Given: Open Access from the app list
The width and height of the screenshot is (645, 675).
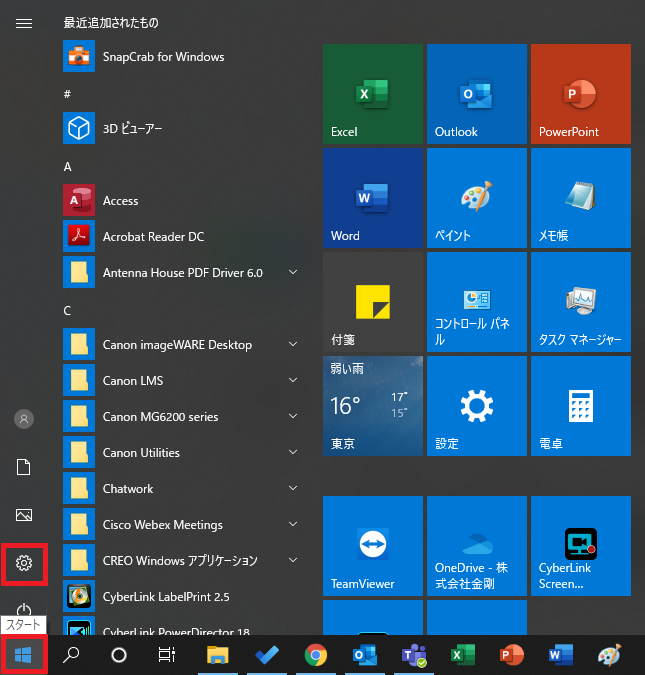Looking at the screenshot, I should tap(181, 201).
